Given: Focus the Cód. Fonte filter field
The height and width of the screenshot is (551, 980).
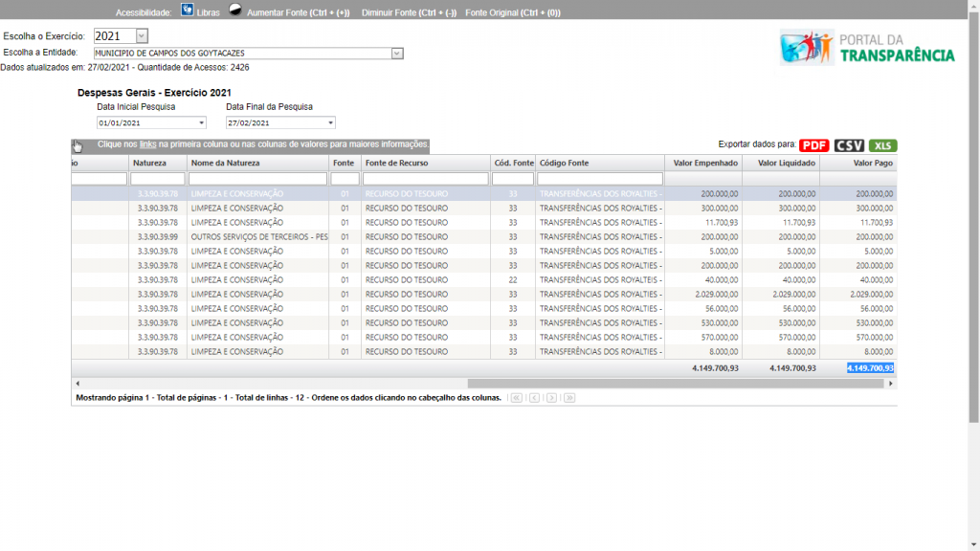Looking at the screenshot, I should point(513,179).
